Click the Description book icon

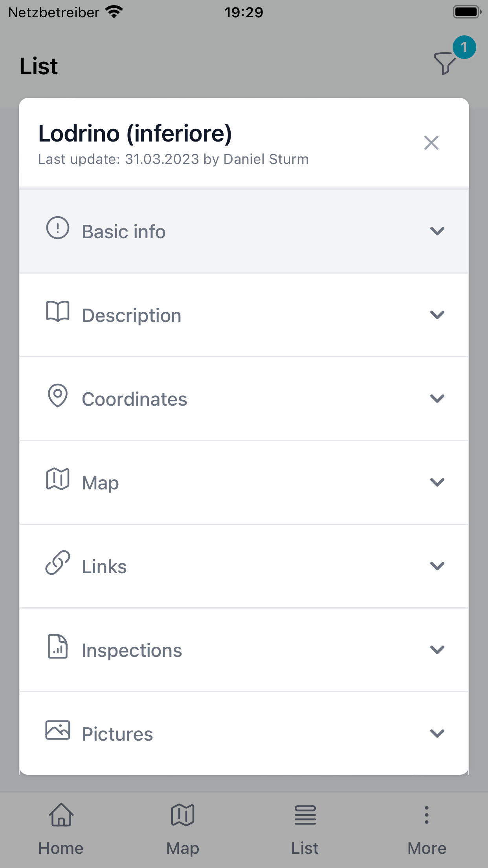click(x=58, y=312)
